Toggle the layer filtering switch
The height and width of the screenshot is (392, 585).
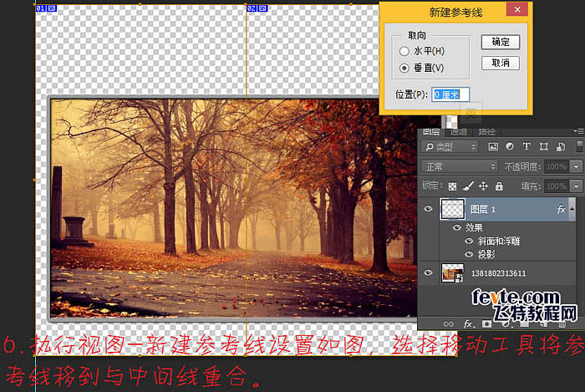click(579, 146)
